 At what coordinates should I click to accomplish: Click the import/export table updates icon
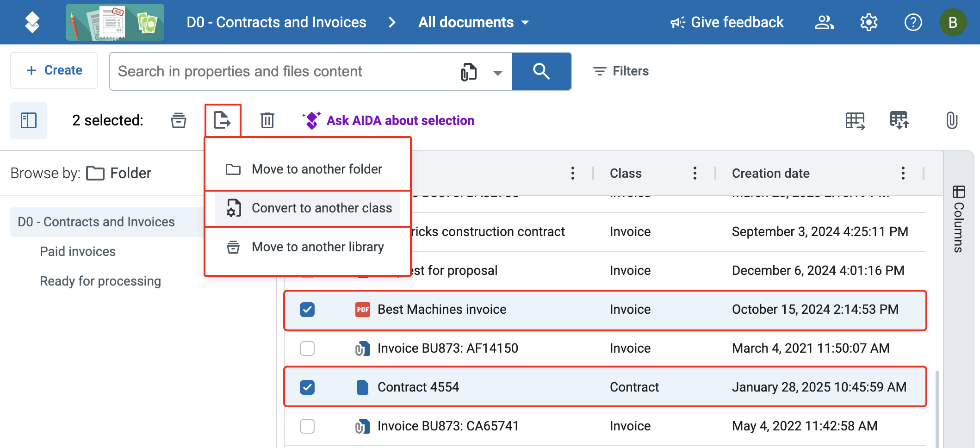(899, 120)
